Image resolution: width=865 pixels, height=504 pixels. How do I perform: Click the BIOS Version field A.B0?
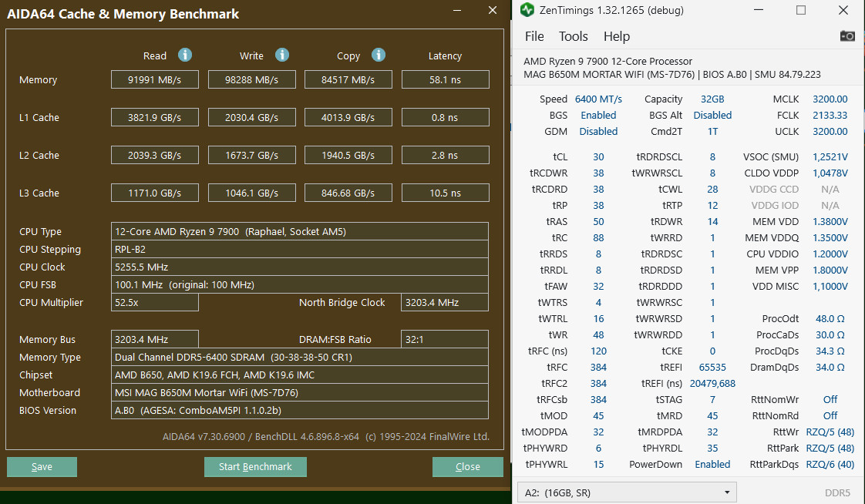point(300,410)
